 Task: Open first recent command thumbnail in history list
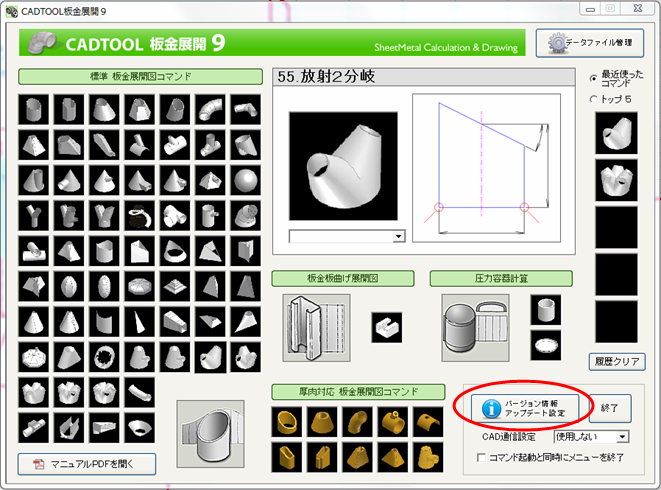pyautogui.click(x=616, y=133)
